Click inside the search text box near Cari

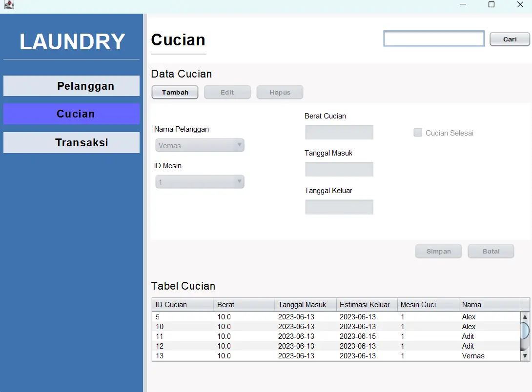point(433,38)
